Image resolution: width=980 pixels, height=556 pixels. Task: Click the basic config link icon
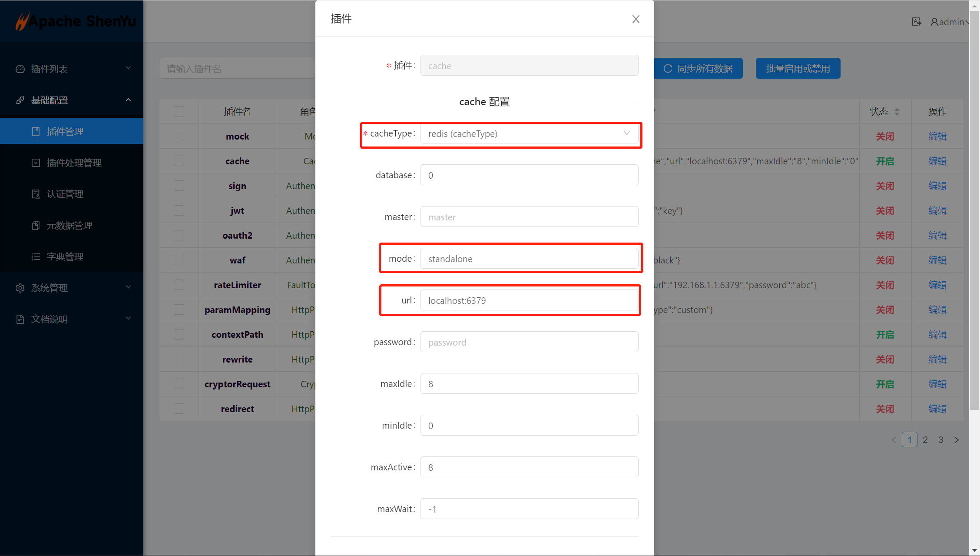point(20,100)
